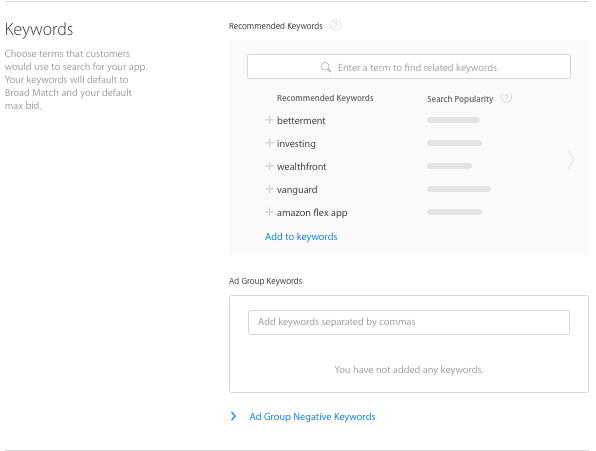The width and height of the screenshot is (596, 451).
Task: Click the Recommended Keywords column header in the table
Action: pos(325,98)
